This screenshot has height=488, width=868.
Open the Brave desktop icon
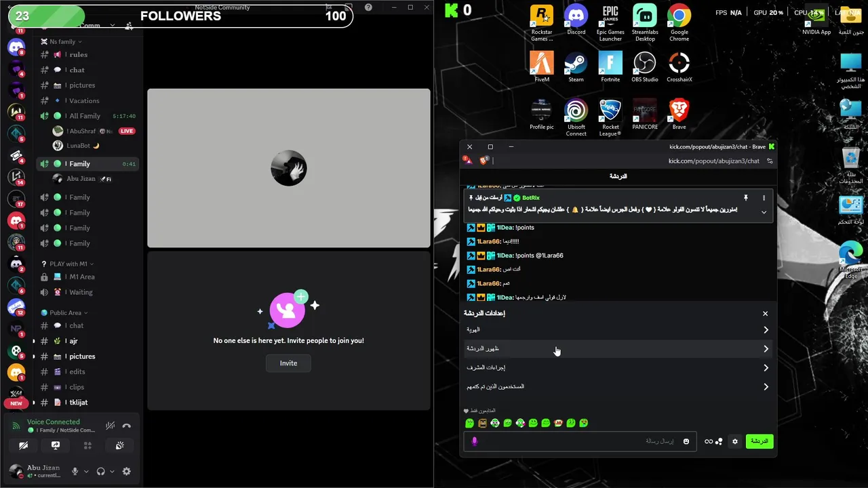pyautogui.click(x=679, y=115)
